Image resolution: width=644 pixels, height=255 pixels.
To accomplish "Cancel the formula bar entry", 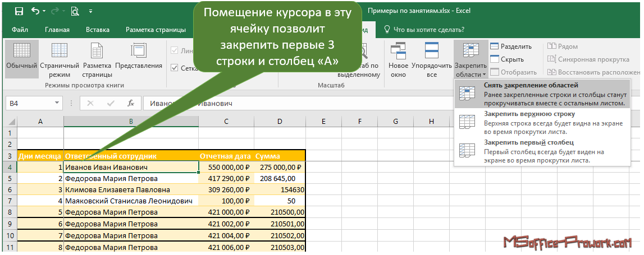I will (x=90, y=104).
